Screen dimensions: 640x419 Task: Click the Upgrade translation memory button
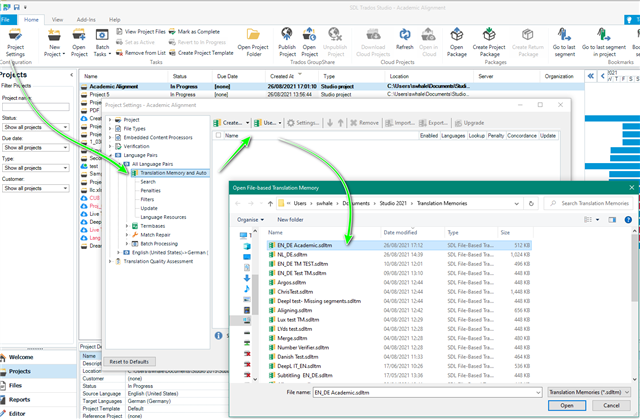[x=468, y=122]
